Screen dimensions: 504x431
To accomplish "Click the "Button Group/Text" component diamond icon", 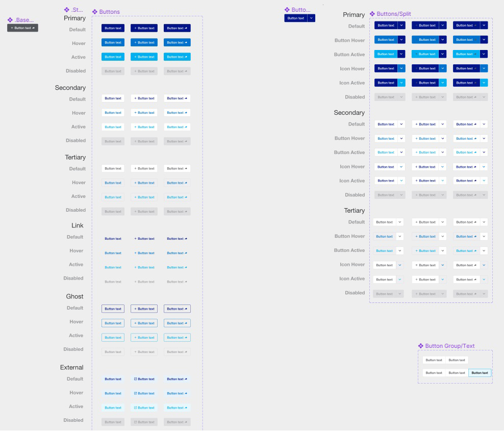I will (x=421, y=346).
